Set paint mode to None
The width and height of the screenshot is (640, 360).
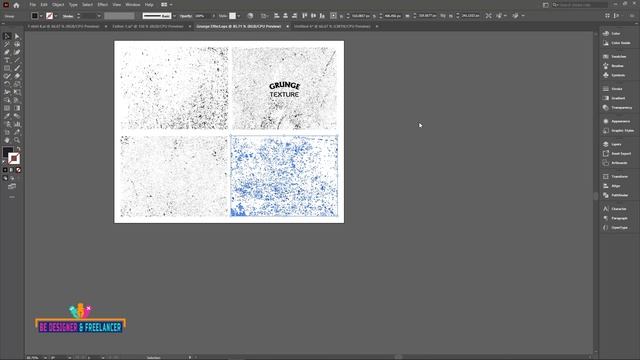pyautogui.click(x=18, y=170)
